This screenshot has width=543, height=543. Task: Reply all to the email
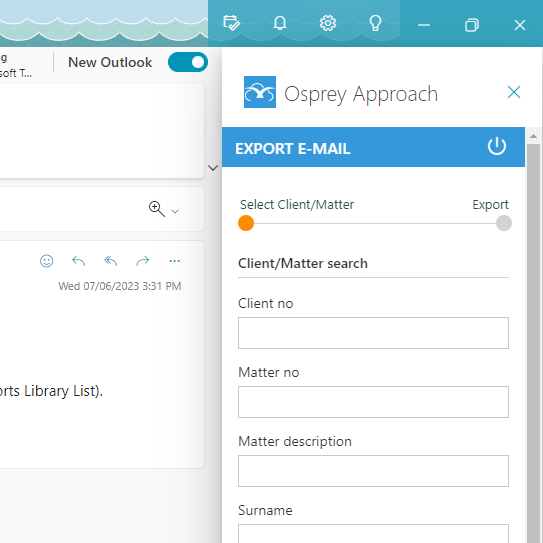[x=110, y=261]
